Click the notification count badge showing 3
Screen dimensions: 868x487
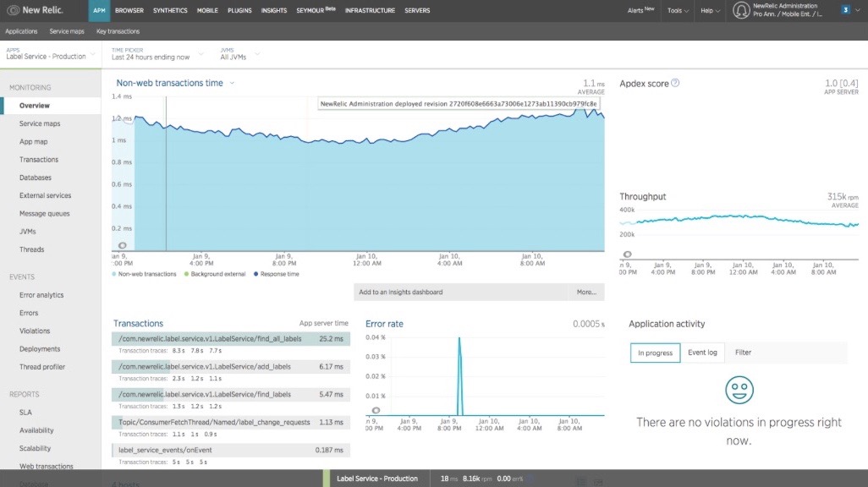point(845,9)
